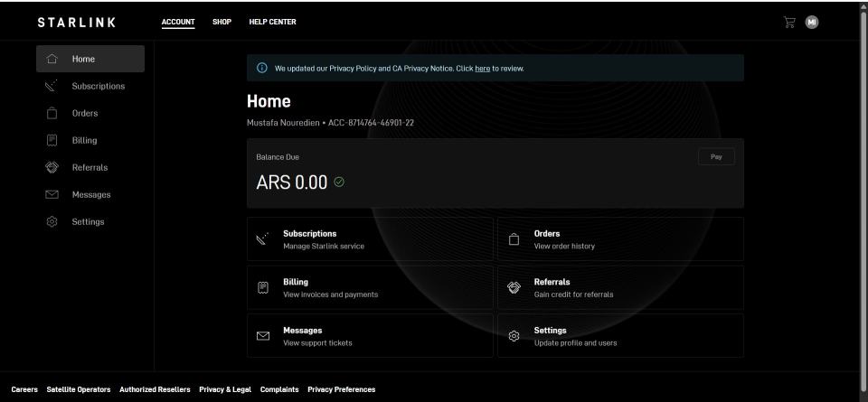Select Settings label in the sidebar
868x402 pixels.
point(88,221)
